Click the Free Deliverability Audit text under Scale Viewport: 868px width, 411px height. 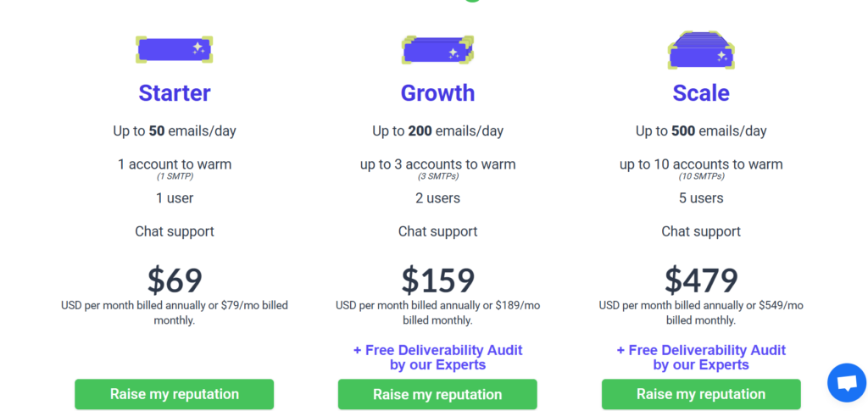click(701, 358)
